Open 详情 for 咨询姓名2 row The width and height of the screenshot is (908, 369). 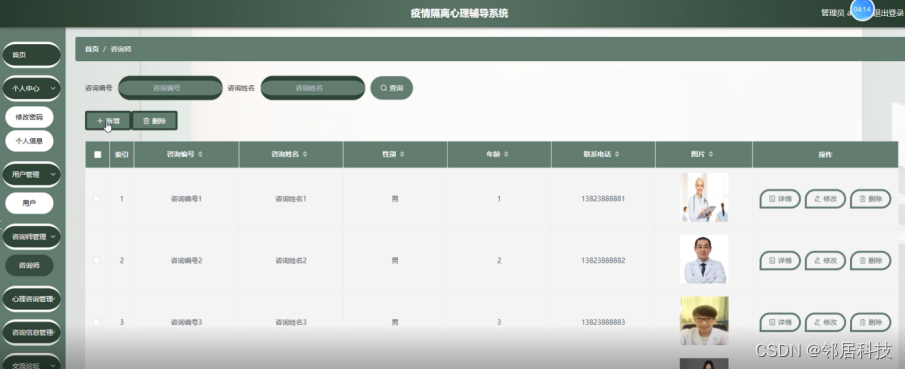[780, 261]
